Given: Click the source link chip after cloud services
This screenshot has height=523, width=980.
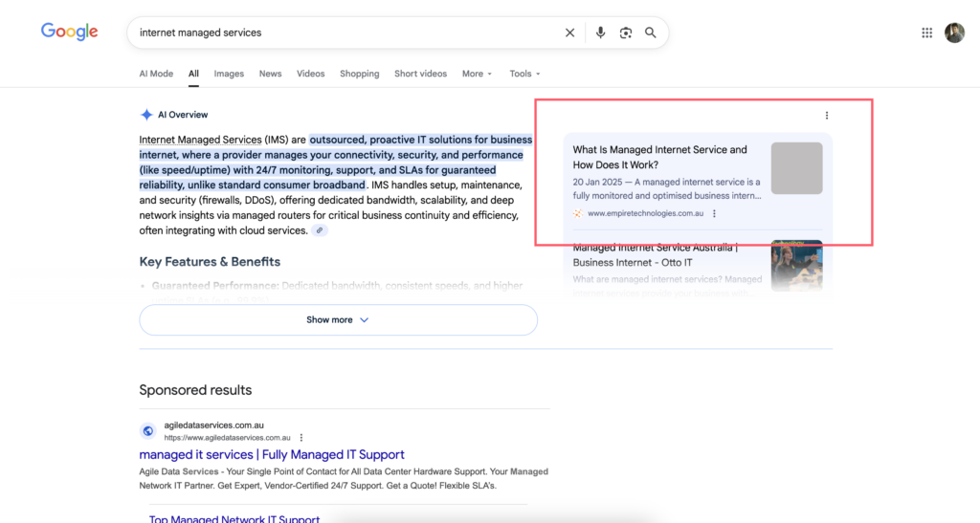Looking at the screenshot, I should pos(320,230).
